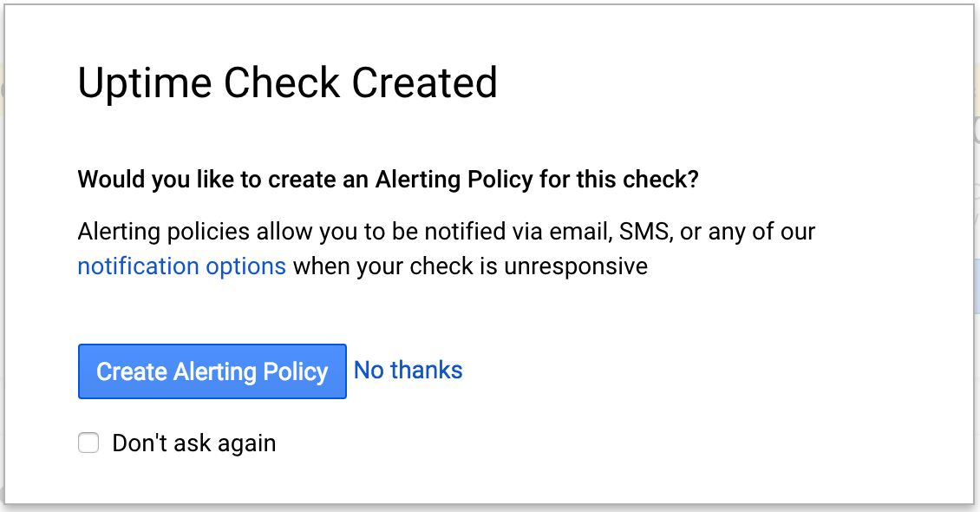Enable the Don't ask again checkbox
This screenshot has height=512, width=980.
88,443
